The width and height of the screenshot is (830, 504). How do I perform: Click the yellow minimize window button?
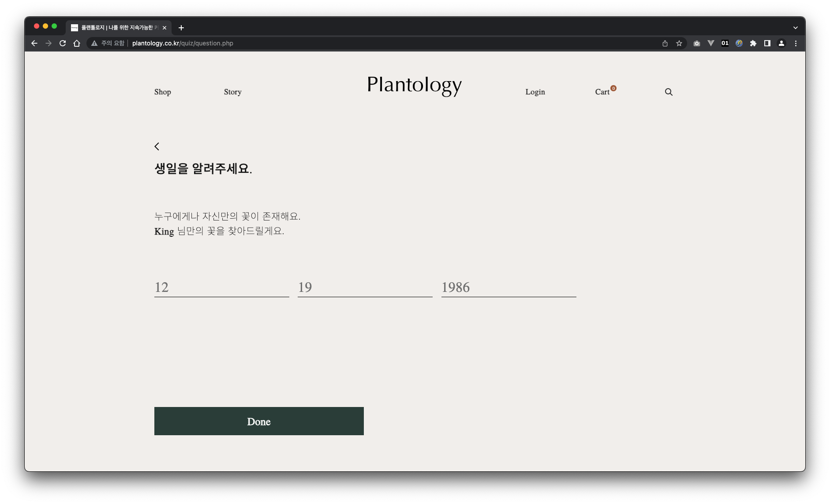(x=45, y=26)
